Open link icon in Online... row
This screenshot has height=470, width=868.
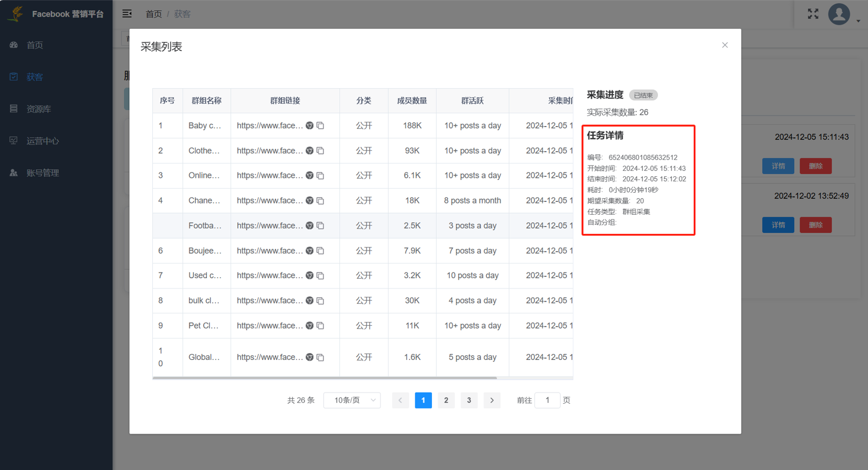point(309,175)
